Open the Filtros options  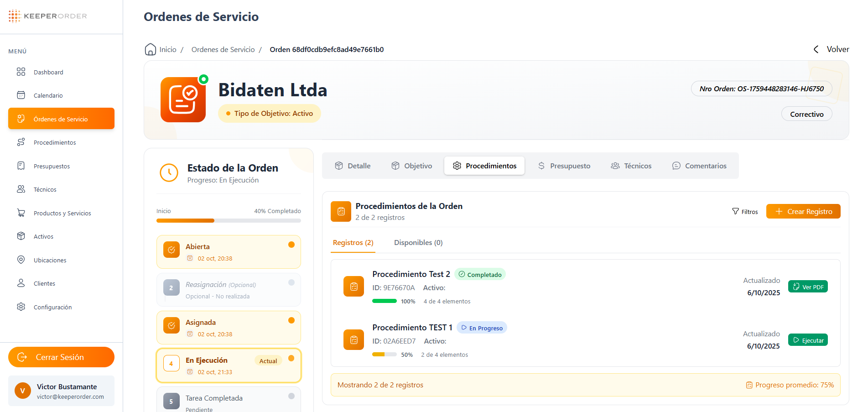click(745, 211)
